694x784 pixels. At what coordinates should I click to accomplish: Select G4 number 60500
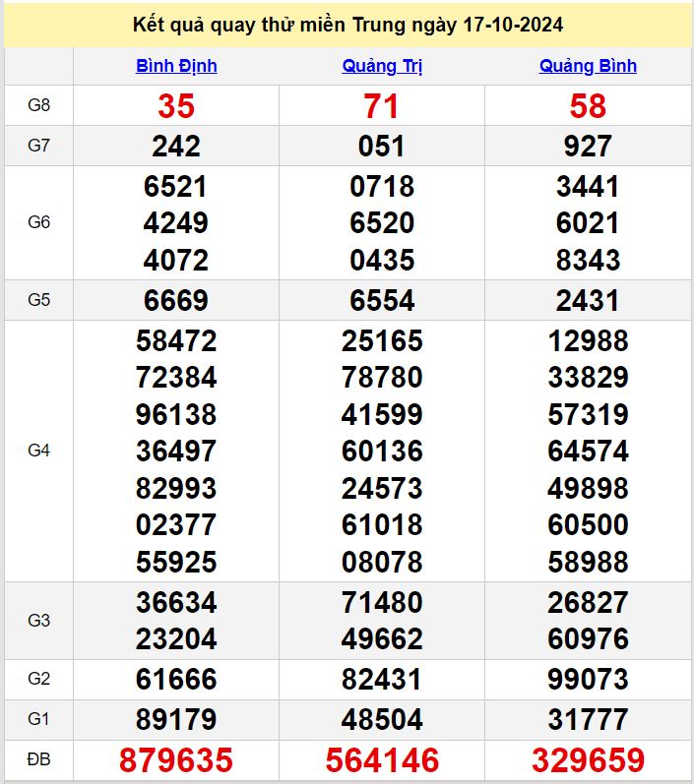tap(588, 524)
